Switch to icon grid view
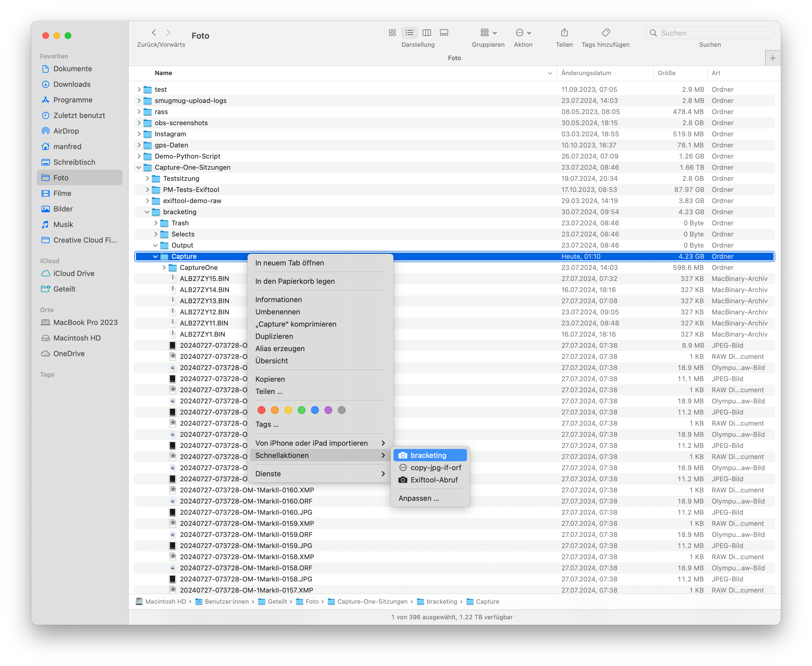This screenshot has width=812, height=666. 392,33
